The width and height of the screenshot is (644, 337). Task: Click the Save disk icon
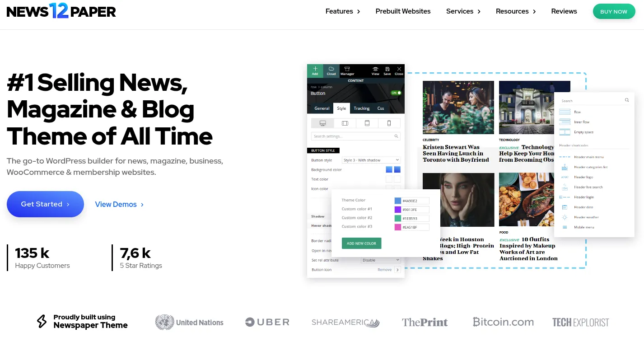point(387,69)
